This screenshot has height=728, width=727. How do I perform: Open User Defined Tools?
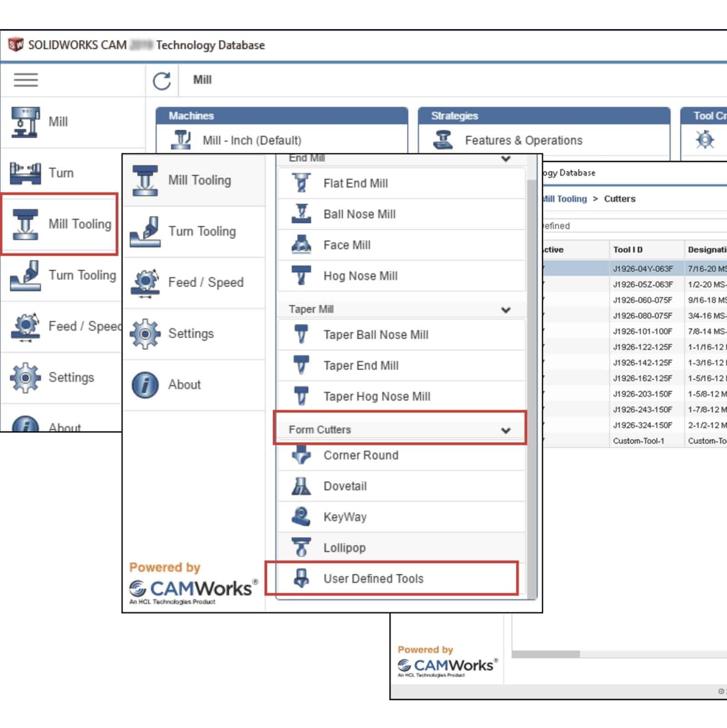point(373,578)
